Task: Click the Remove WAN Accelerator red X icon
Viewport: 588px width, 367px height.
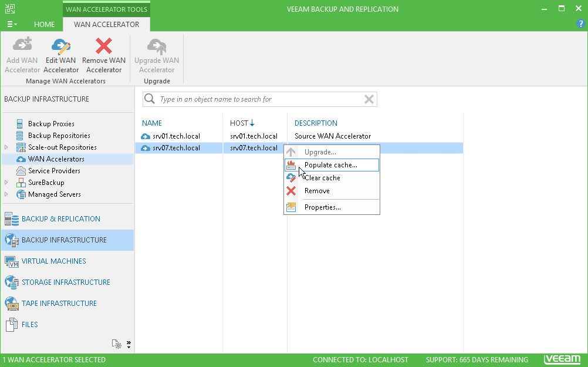Action: point(104,46)
